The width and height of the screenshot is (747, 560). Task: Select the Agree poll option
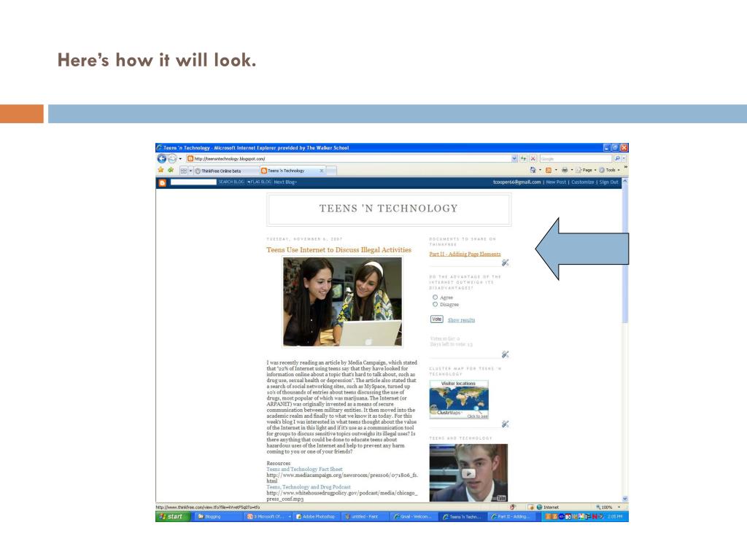435,297
